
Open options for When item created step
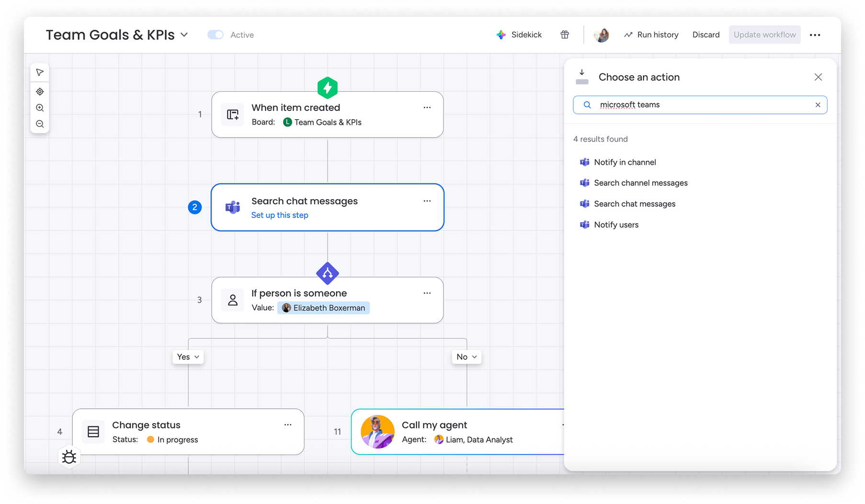(427, 108)
